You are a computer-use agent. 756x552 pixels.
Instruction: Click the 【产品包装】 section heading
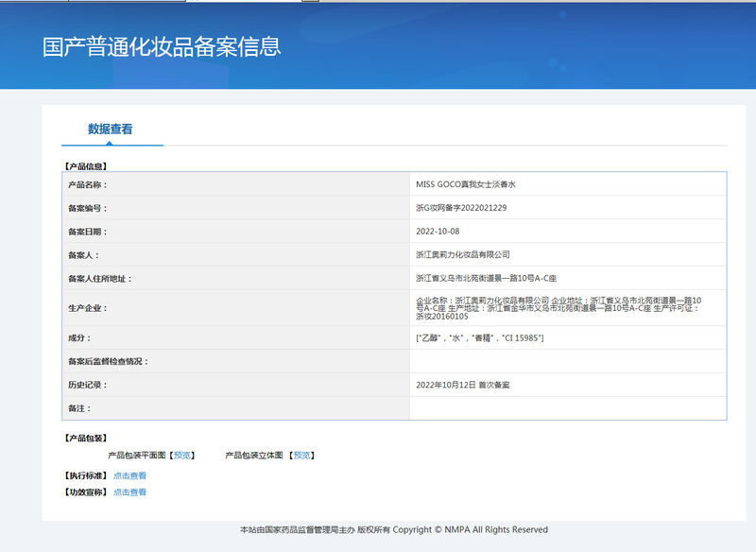tap(86, 439)
